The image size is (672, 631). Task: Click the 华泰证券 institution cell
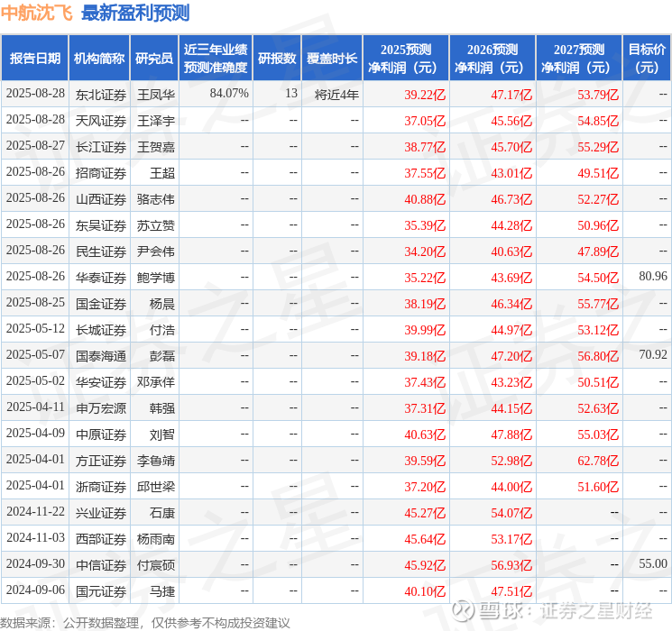click(101, 278)
